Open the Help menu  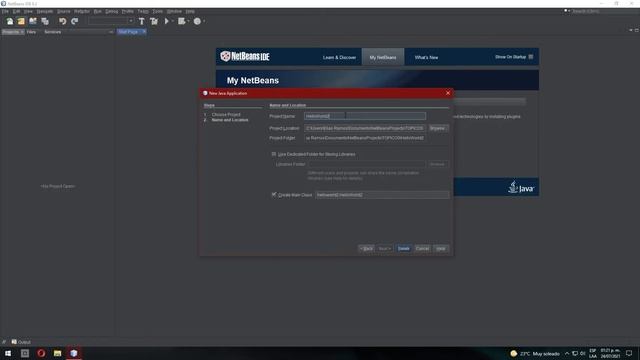coord(190,11)
